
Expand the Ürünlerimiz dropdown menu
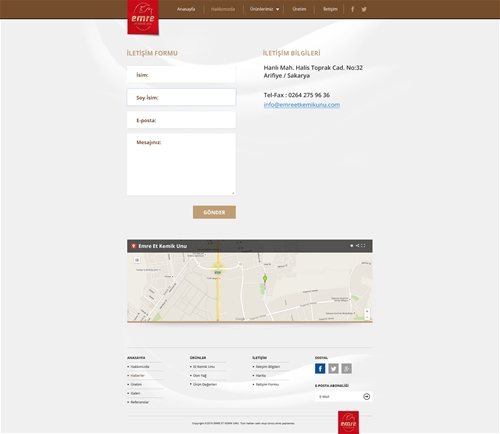tap(264, 9)
